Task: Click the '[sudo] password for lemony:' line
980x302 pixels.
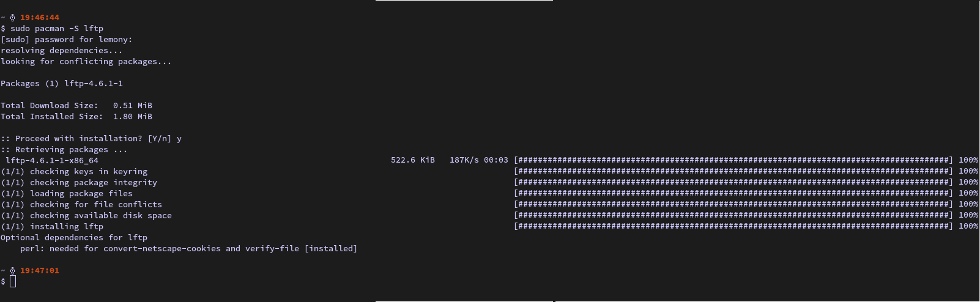Action: [67, 40]
